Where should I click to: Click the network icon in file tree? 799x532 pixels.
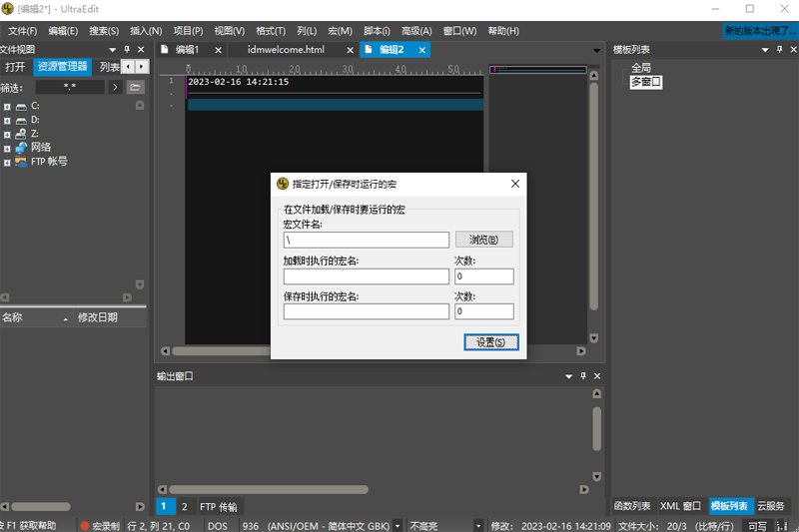[x=21, y=147]
